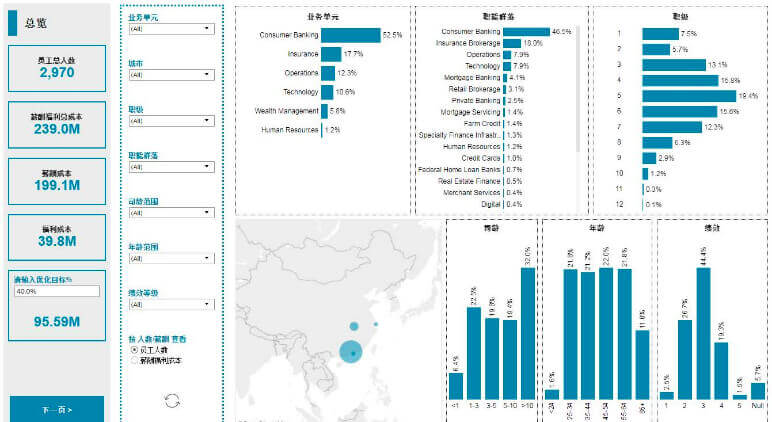Viewport: 772px width, 422px height.
Task: Expand the 绩效等级 filter dropdown
Action: (x=171, y=304)
